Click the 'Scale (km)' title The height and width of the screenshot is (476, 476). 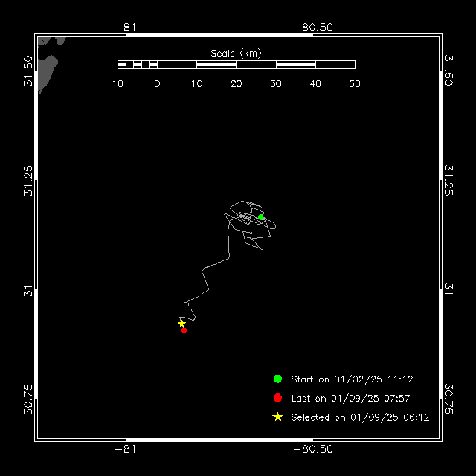pyautogui.click(x=236, y=54)
